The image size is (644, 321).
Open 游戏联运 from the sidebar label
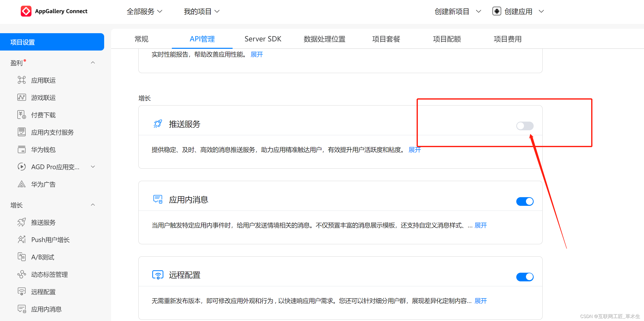pos(43,98)
